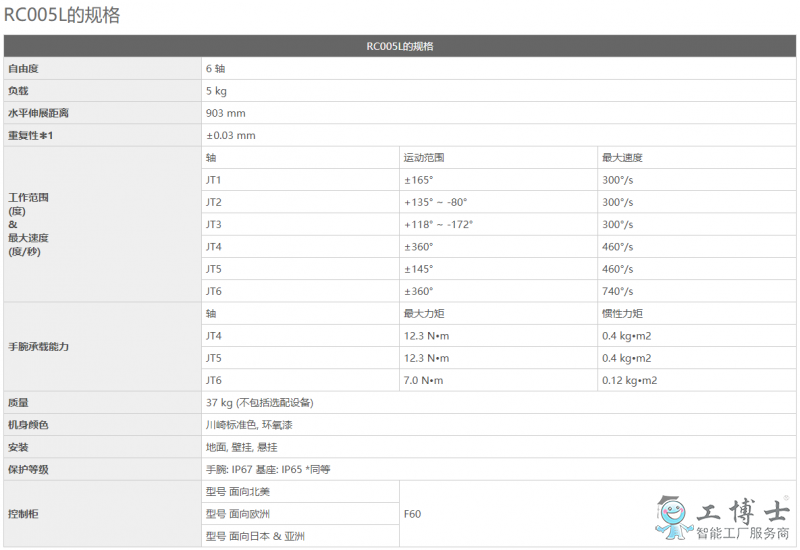Select the 0.12 kg•m2 inertia value
The width and height of the screenshot is (800, 550).
[629, 380]
